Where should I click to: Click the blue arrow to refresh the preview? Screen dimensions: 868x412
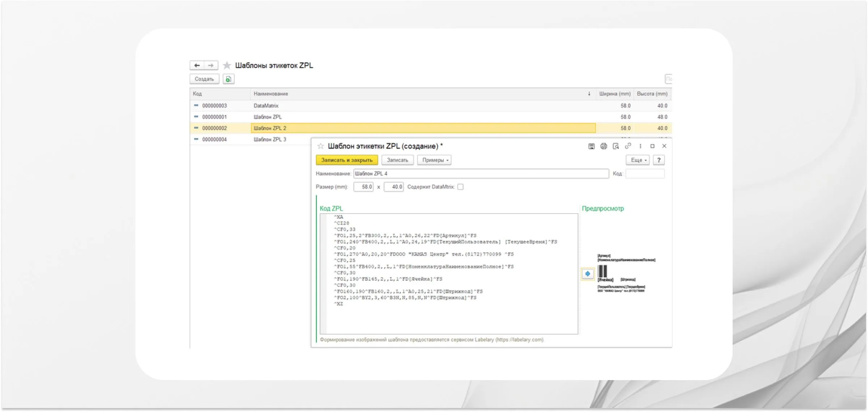click(x=588, y=274)
